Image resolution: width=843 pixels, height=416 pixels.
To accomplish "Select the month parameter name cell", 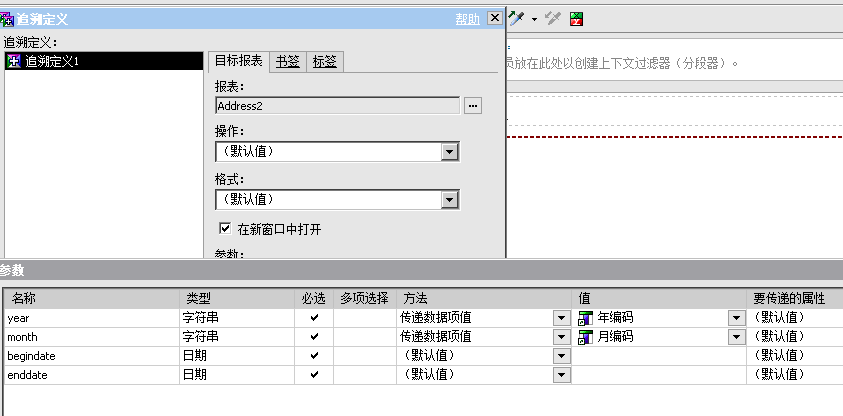I will 92,337.
